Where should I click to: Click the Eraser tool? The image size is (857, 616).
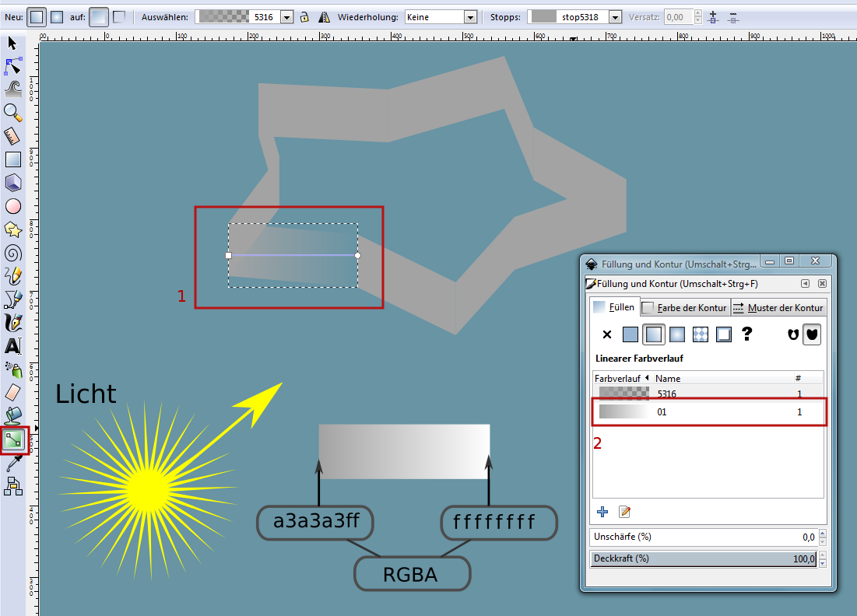(x=13, y=391)
